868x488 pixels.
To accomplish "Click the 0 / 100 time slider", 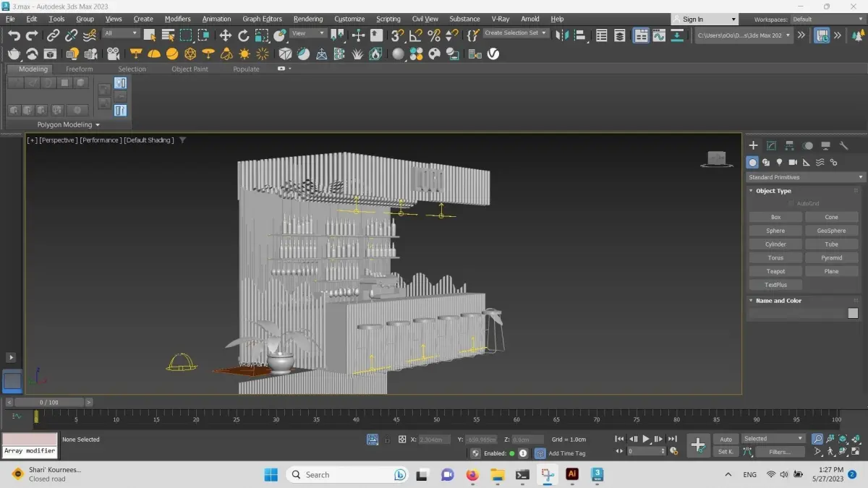I will (49, 402).
